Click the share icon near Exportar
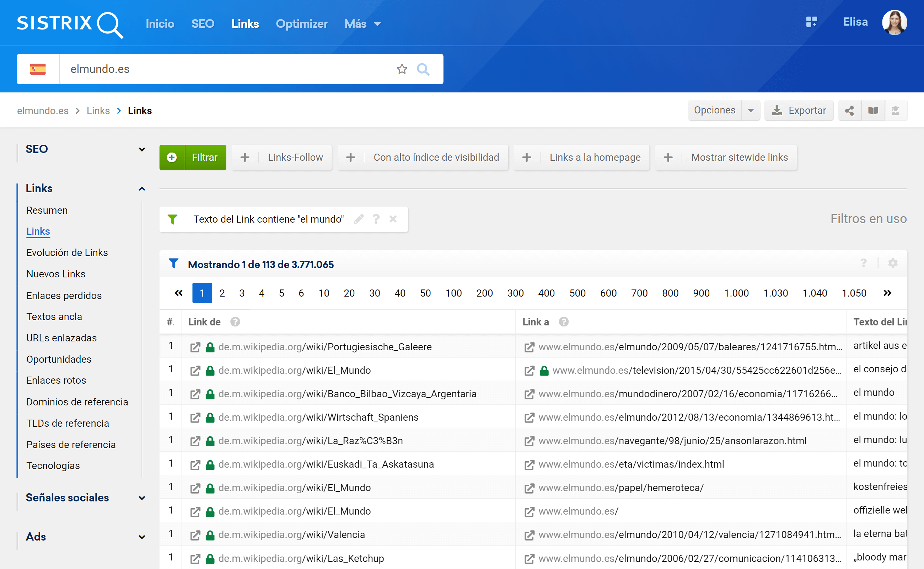This screenshot has width=924, height=569. [849, 110]
